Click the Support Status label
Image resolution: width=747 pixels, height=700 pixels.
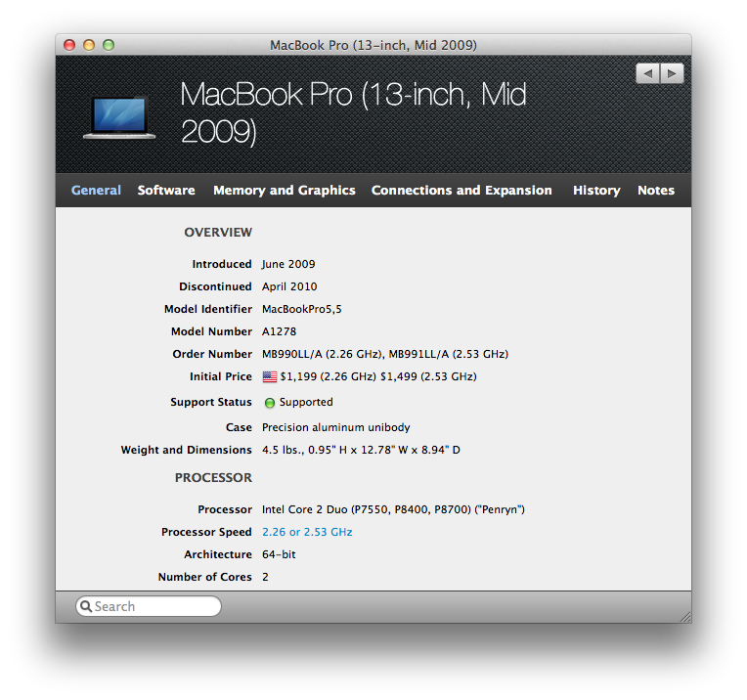point(211,402)
